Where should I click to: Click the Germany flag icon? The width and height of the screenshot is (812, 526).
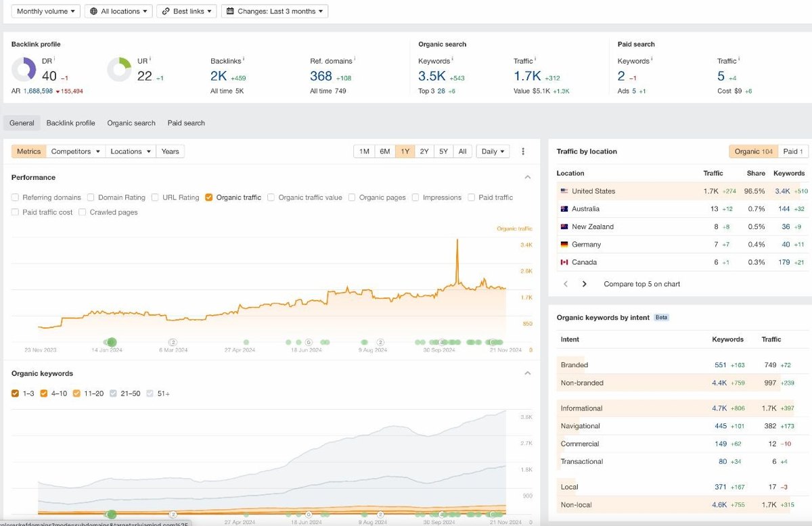(564, 244)
